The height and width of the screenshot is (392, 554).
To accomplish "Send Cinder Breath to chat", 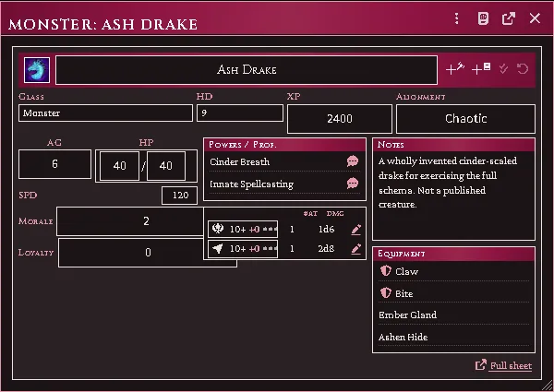I will coord(353,161).
